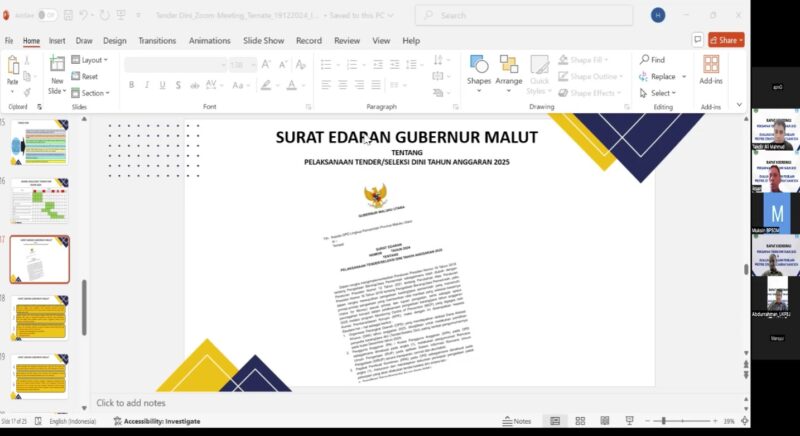800x436 pixels.
Task: Open the Layout dropdown
Action: click(90, 60)
